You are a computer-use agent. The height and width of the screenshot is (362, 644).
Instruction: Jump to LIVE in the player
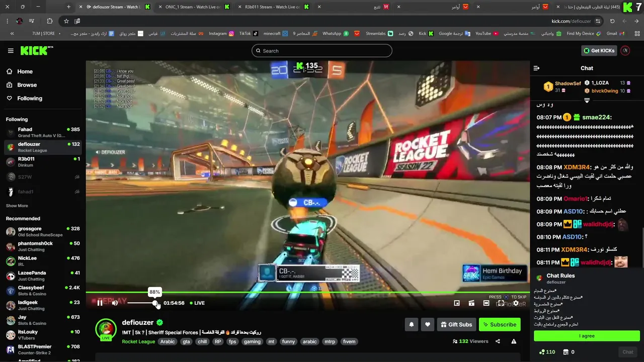[197, 303]
